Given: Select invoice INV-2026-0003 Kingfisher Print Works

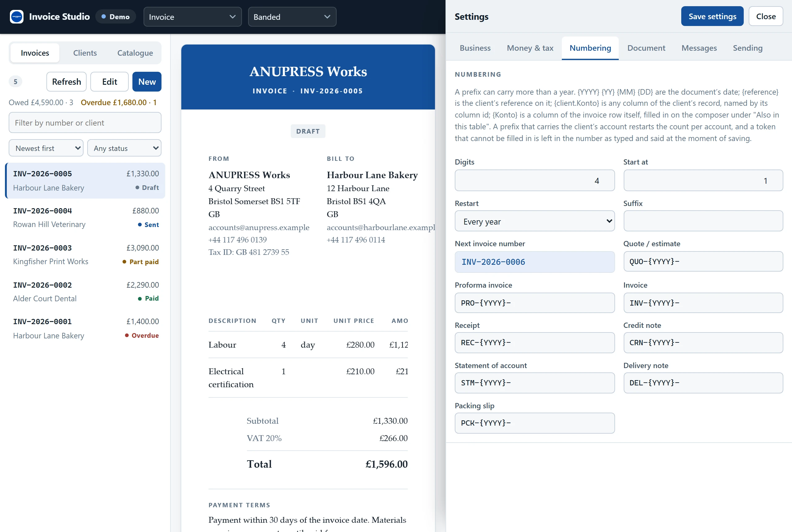Looking at the screenshot, I should [x=85, y=255].
